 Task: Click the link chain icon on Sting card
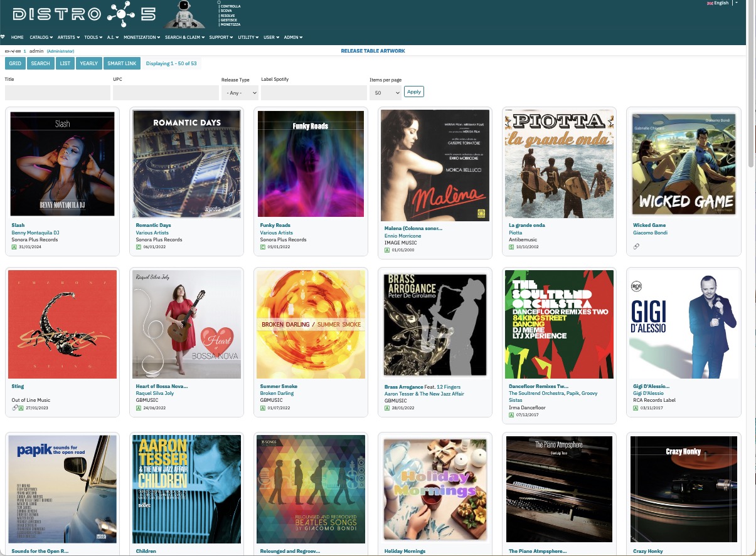15,408
